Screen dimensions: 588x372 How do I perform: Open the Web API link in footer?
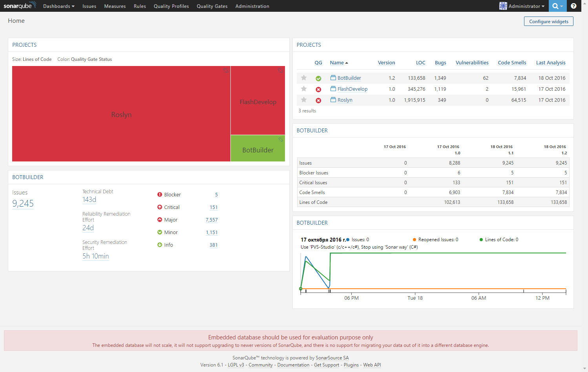(372, 365)
